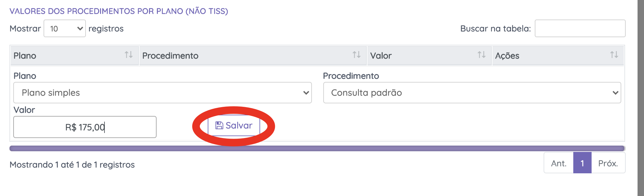
Task: Expand the Plano simples dropdown
Action: (162, 93)
